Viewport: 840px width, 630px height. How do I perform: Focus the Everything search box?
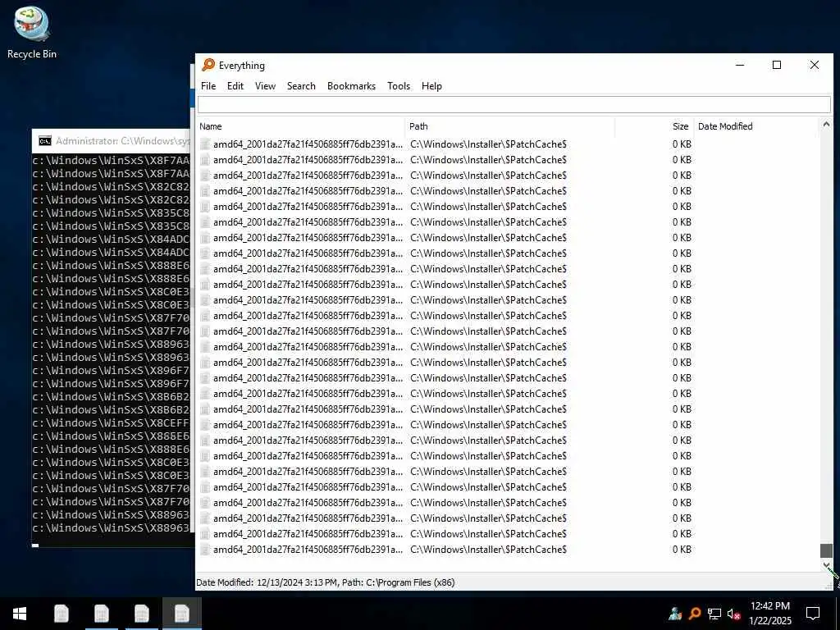(514, 104)
